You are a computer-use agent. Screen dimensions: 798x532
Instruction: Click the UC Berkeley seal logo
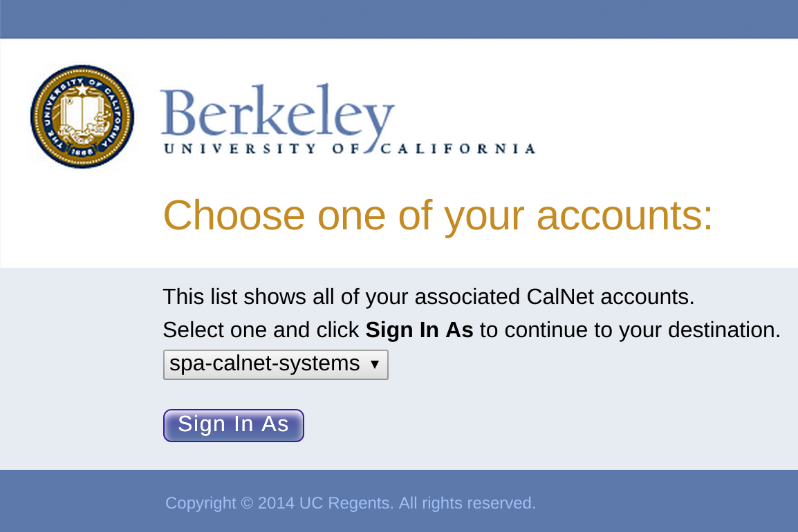coord(82,117)
